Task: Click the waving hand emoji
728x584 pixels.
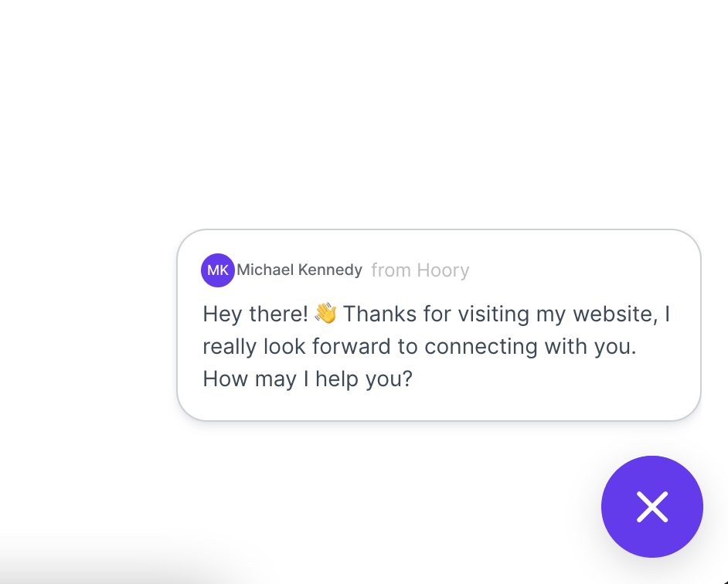Action: pos(325,314)
